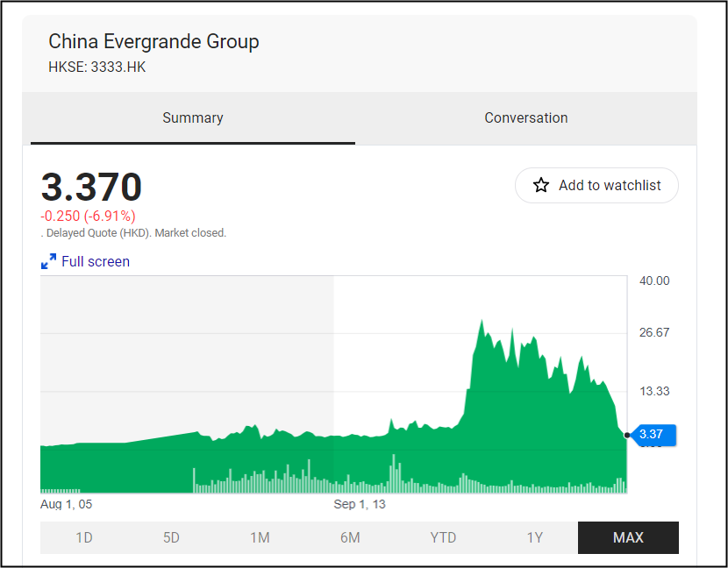This screenshot has height=568, width=728.
Task: Click the Delayed Quote (HKD) Market closed note
Action: 133,233
